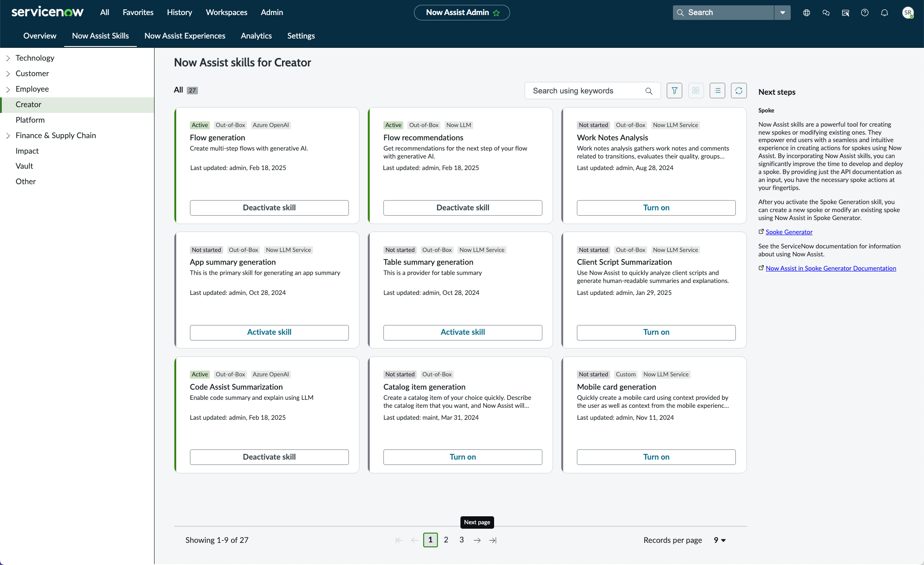The width and height of the screenshot is (924, 565).
Task: Click the external link icon beside Spoke Generator
Action: (761, 232)
